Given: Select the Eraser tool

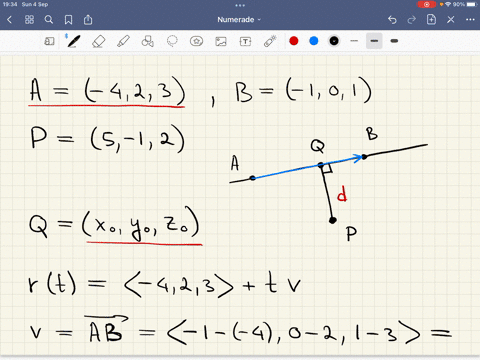Looking at the screenshot, I should (98, 41).
